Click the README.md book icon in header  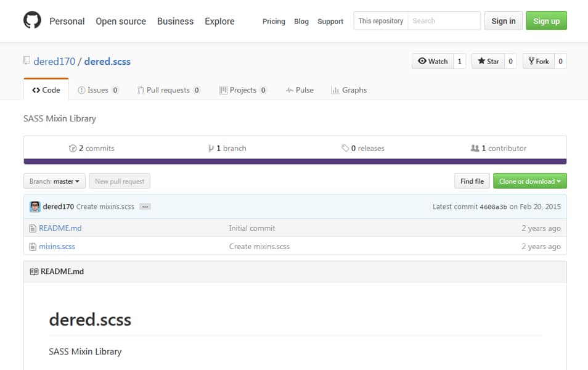[x=34, y=271]
